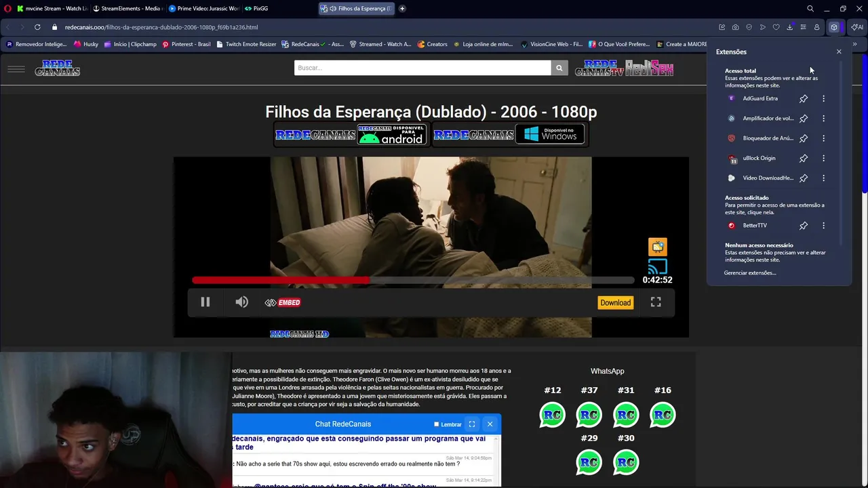Screen dimensions: 868x488
Task: Click the Chromecast icon on the video
Action: pos(658,266)
